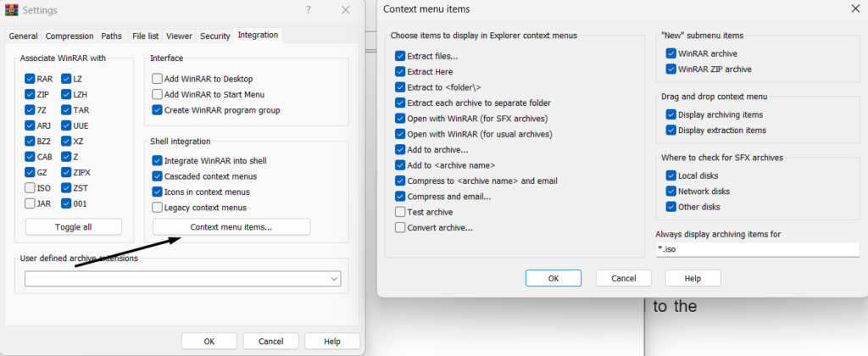Uncheck Extract Here context menu item
The image size is (868, 356).
(400, 71)
